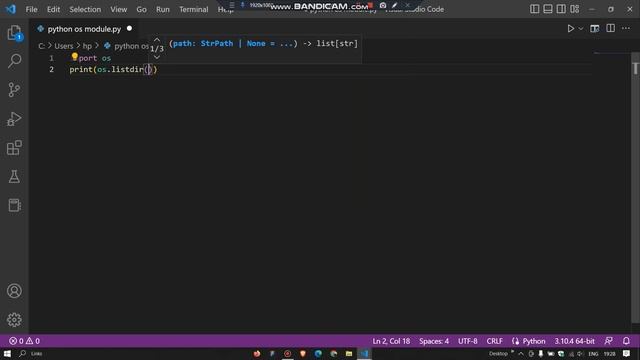The width and height of the screenshot is (640, 360).
Task: Toggle the primary side bar layout
Action: [x=534, y=9]
